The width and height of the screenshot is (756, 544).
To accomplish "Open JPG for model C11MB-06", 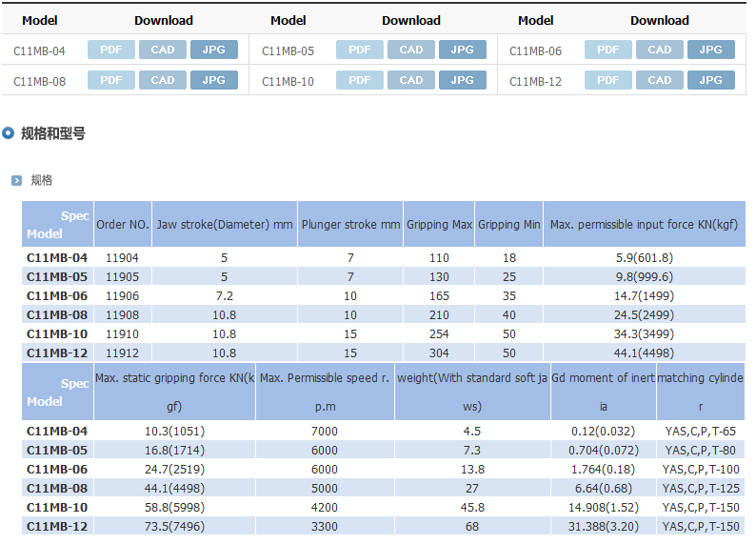I will (x=710, y=50).
